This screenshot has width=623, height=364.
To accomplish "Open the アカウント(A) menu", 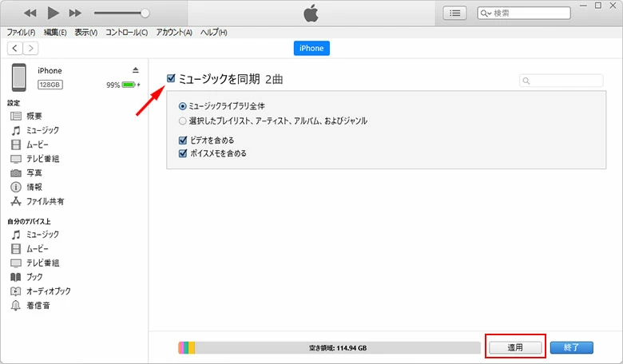I will pos(174,33).
